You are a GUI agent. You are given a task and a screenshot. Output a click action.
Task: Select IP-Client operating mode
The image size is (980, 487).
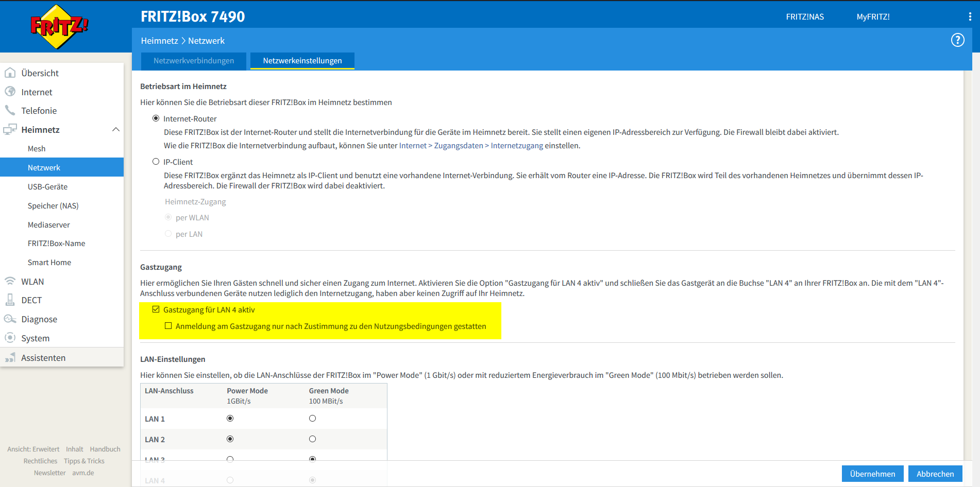156,162
